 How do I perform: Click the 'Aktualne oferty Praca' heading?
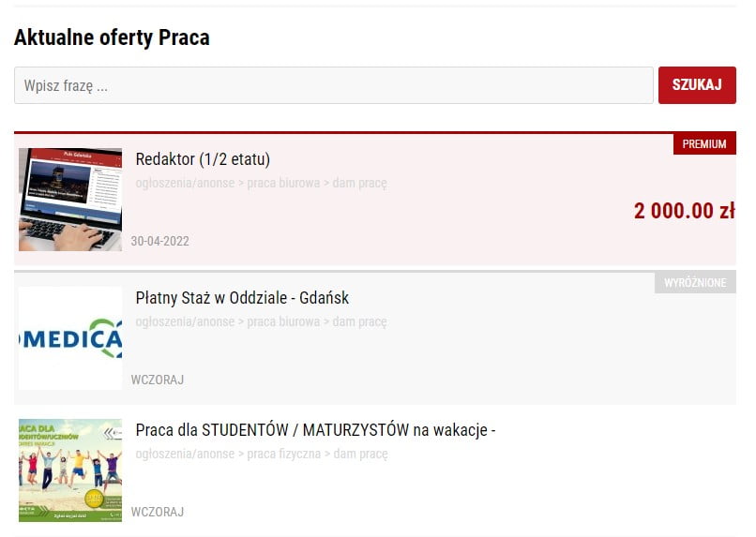click(x=112, y=37)
